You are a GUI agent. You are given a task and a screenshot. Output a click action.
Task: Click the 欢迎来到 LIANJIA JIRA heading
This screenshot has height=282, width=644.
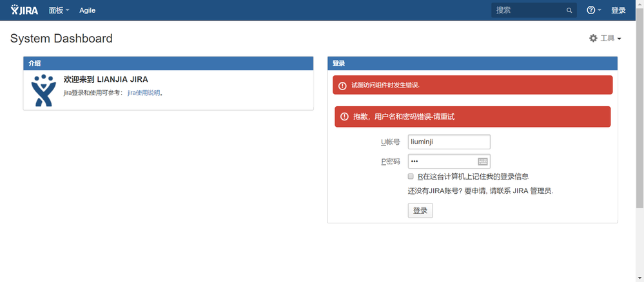coord(106,79)
